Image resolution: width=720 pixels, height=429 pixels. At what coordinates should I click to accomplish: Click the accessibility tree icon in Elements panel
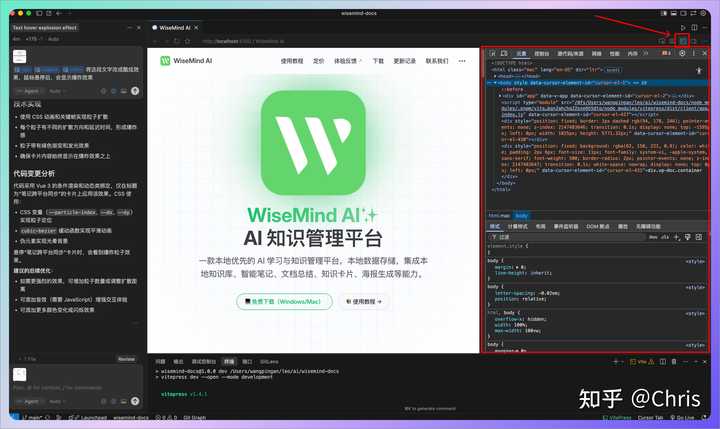699,70
